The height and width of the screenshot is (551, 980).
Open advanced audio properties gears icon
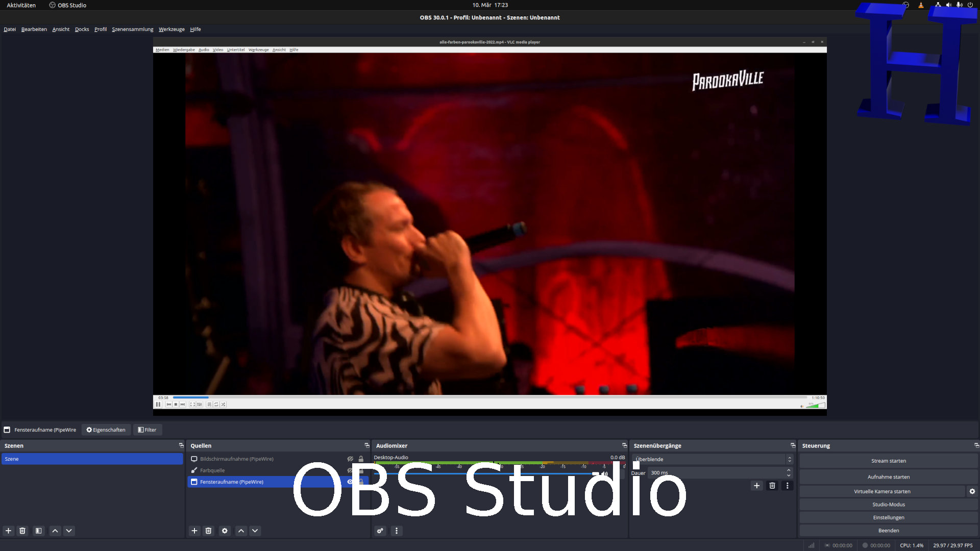[x=380, y=531]
